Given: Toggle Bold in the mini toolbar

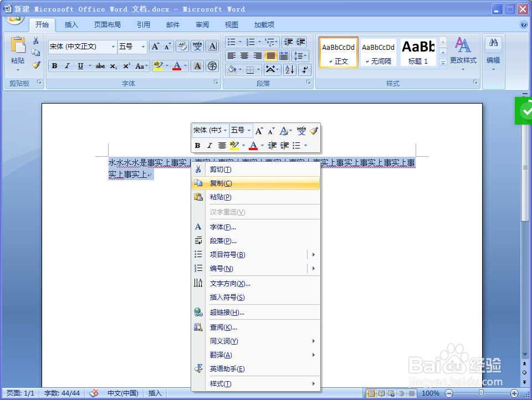Looking at the screenshot, I should (197, 146).
